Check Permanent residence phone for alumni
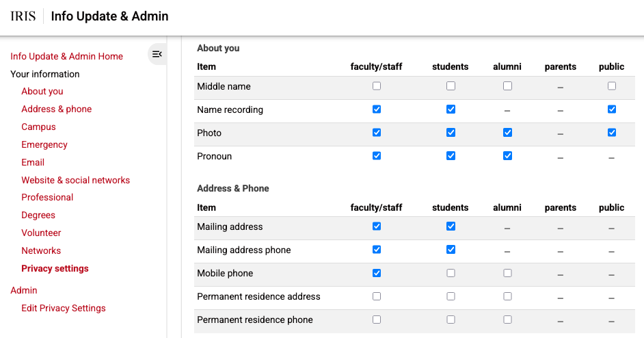This screenshot has width=644, height=338. point(508,320)
